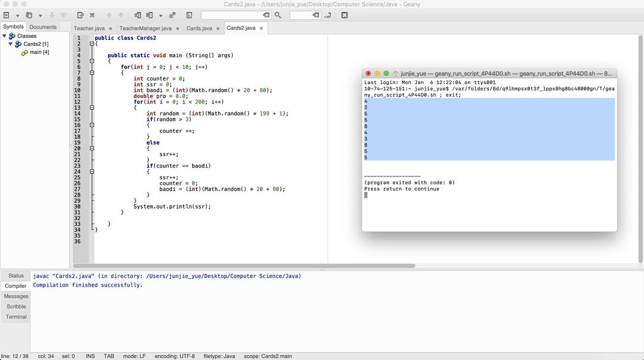644x360 pixels.
Task: Navigate back a location
Action: (x=109, y=15)
